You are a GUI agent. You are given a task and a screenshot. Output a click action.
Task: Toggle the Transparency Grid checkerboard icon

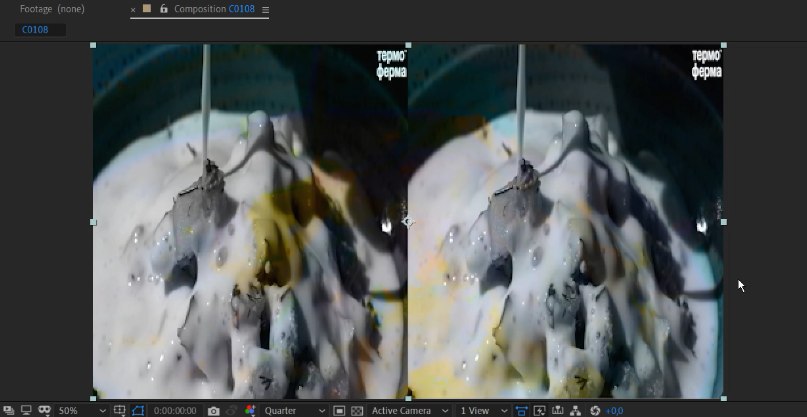[x=357, y=411]
